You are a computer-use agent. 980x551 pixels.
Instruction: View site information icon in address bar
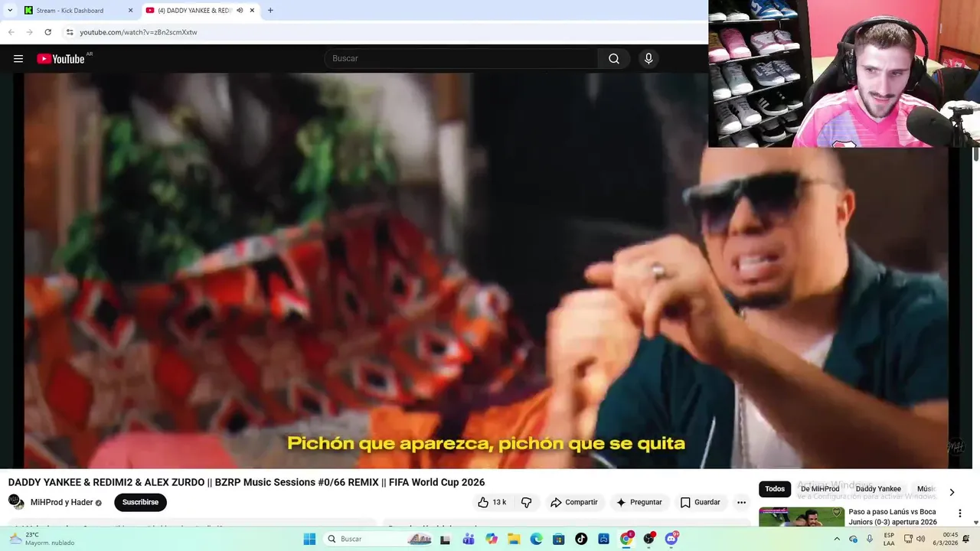pyautogui.click(x=69, y=32)
